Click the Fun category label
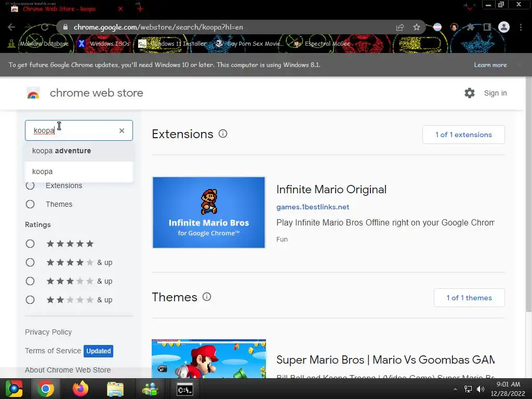 click(282, 239)
